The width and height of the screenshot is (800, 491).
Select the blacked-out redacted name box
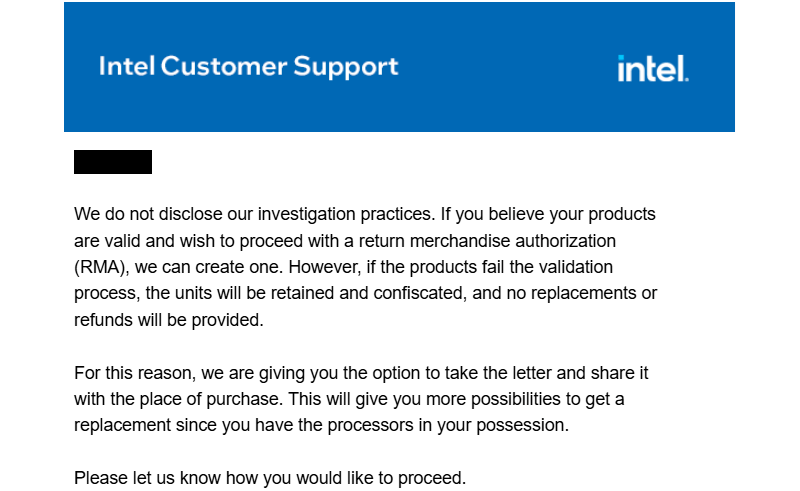113,162
